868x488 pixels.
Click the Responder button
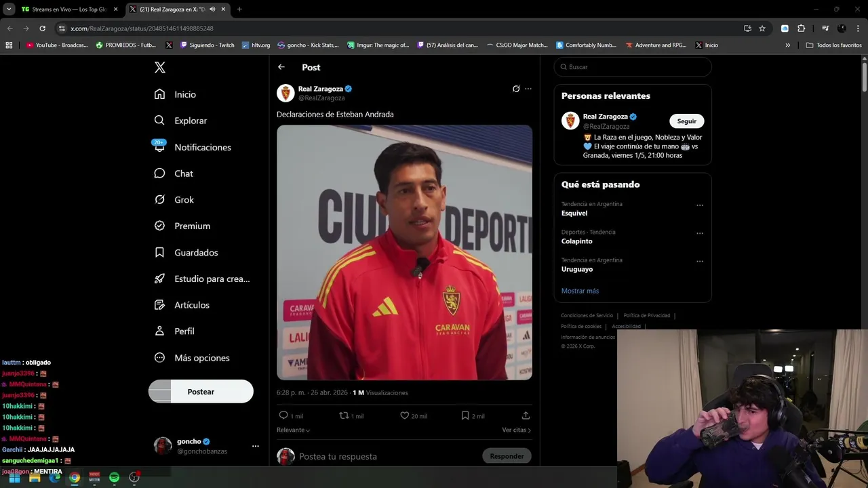507,456
